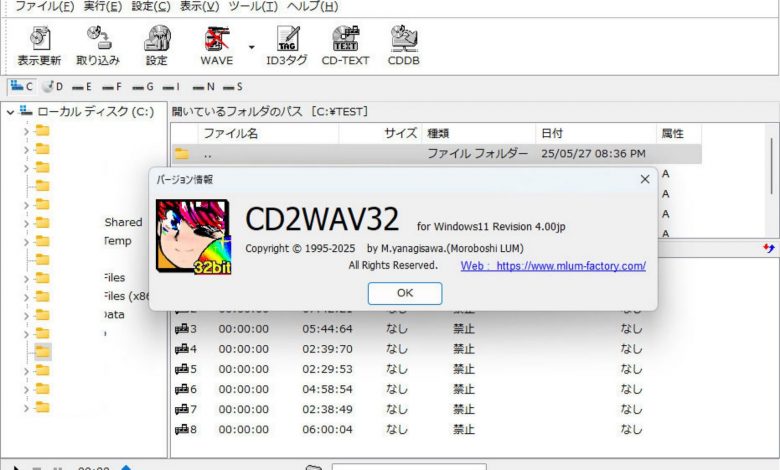Viewport: 780px width, 470px height.
Task: Open the ID3タグ tag editor icon
Action: coord(287,39)
